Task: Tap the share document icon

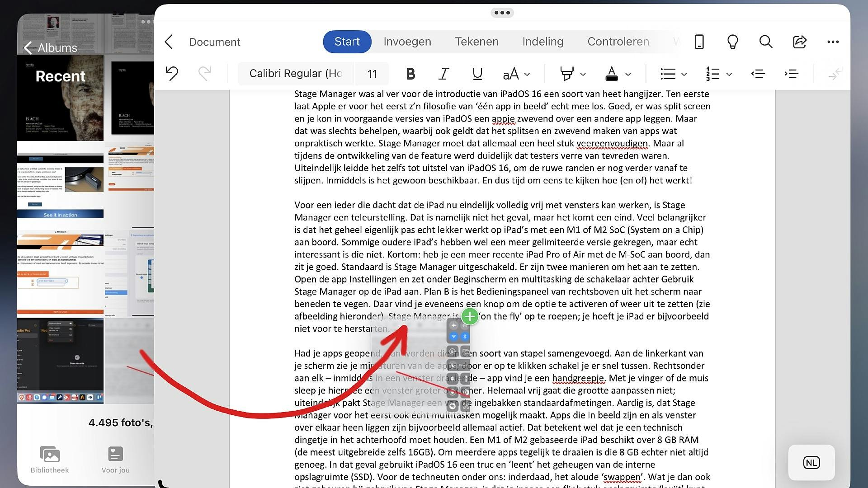Action: pyautogui.click(x=799, y=42)
